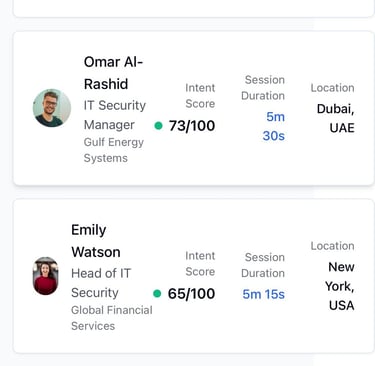Click Location label in Omar's card
The height and width of the screenshot is (366, 375).
point(332,88)
